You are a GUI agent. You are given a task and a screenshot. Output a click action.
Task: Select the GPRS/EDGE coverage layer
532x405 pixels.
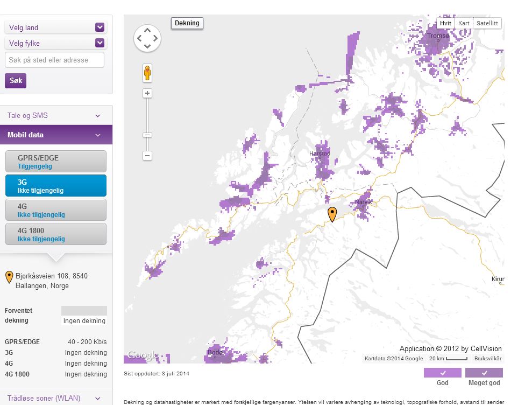[55, 162]
